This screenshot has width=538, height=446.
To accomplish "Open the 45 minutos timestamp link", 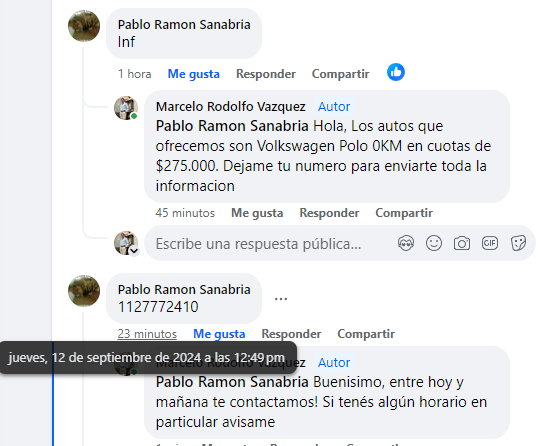I will (185, 213).
